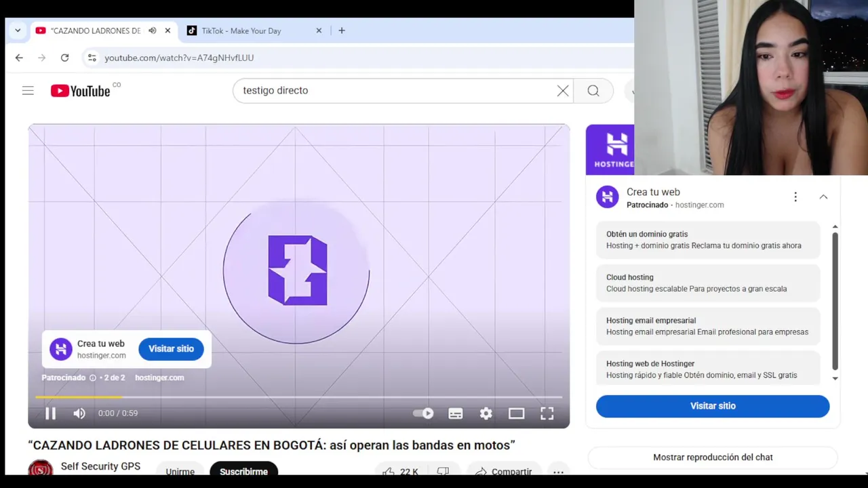
Task: Click the Hostinger banner image in sidebar
Action: pos(610,150)
